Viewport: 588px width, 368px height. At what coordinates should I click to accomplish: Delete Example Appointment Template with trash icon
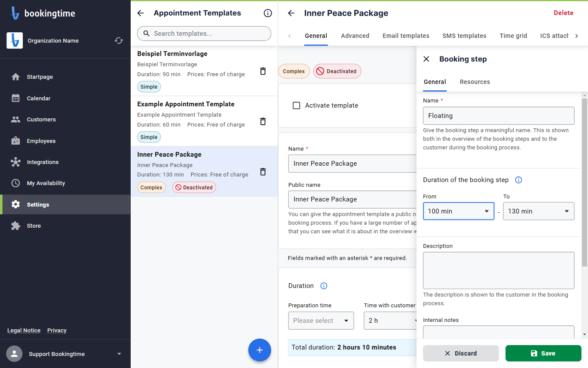[x=263, y=121]
